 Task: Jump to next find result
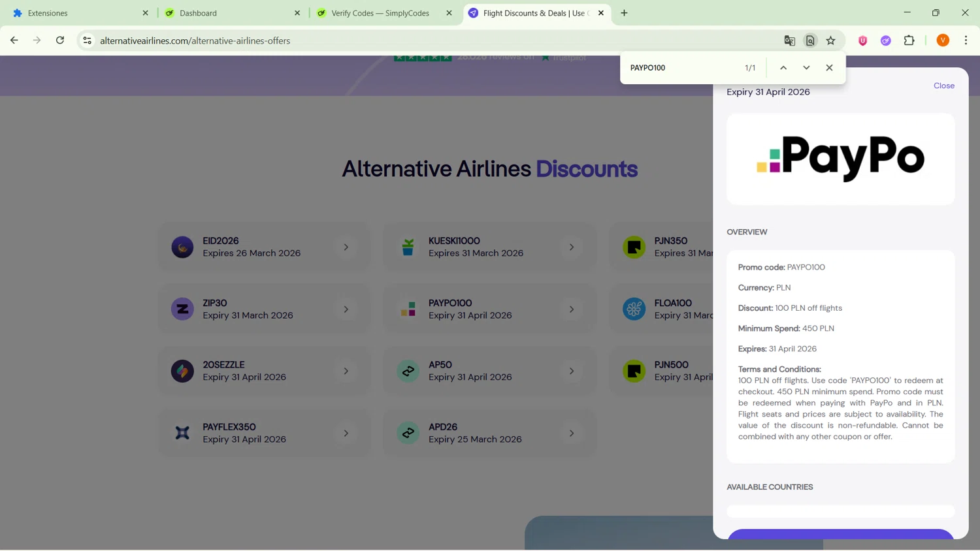pyautogui.click(x=806, y=68)
